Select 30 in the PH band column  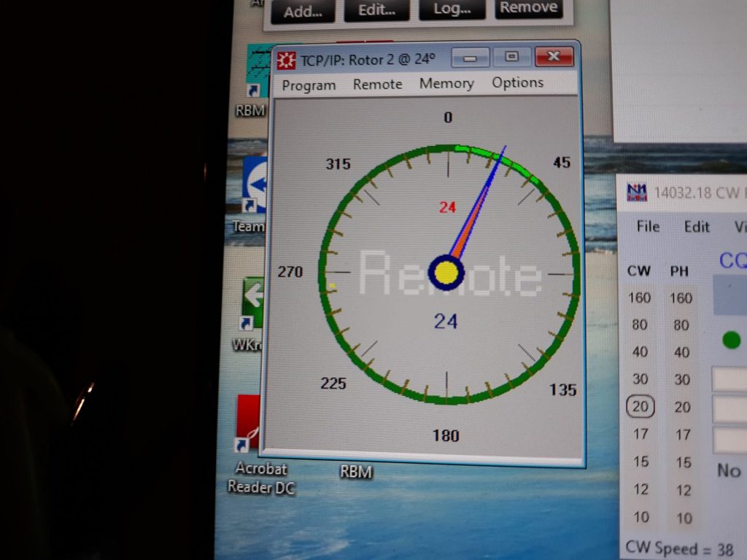click(682, 379)
